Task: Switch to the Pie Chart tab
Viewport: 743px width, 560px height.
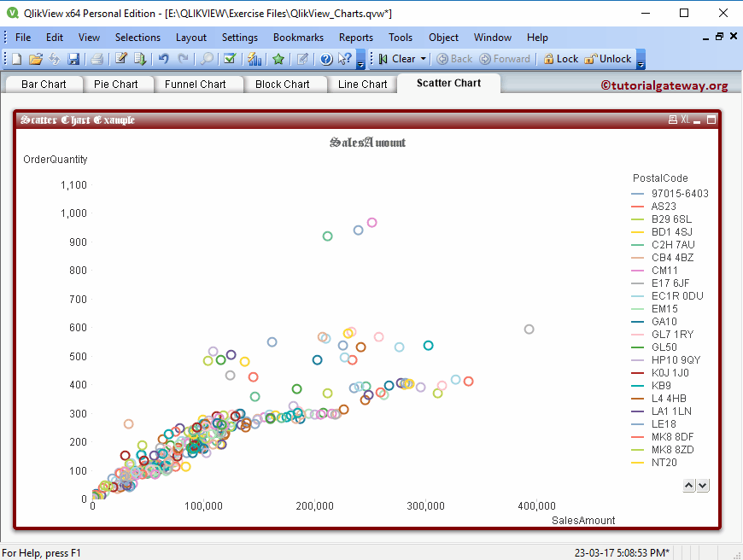Action: [x=117, y=84]
